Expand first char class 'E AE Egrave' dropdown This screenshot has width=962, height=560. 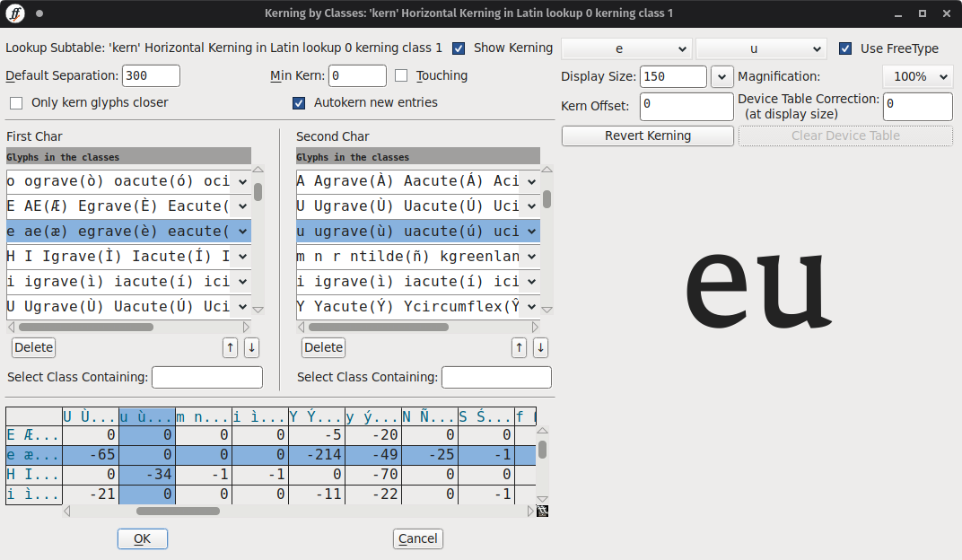(x=243, y=206)
